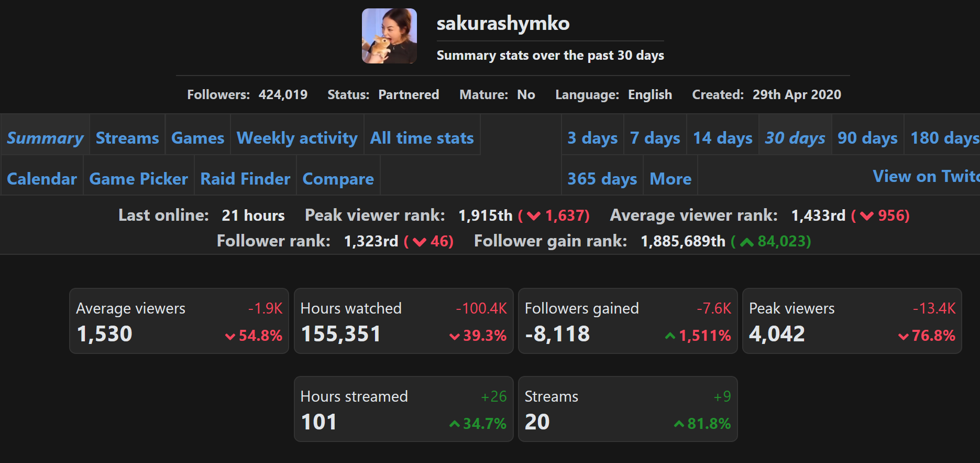980x463 pixels.
Task: Click the Followers gained stat card
Action: click(628, 321)
